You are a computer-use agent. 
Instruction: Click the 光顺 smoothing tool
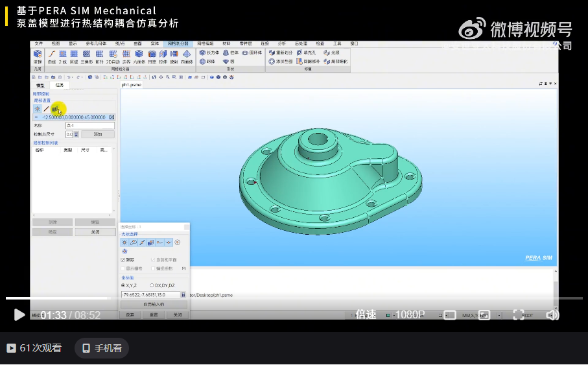pyautogui.click(x=331, y=53)
